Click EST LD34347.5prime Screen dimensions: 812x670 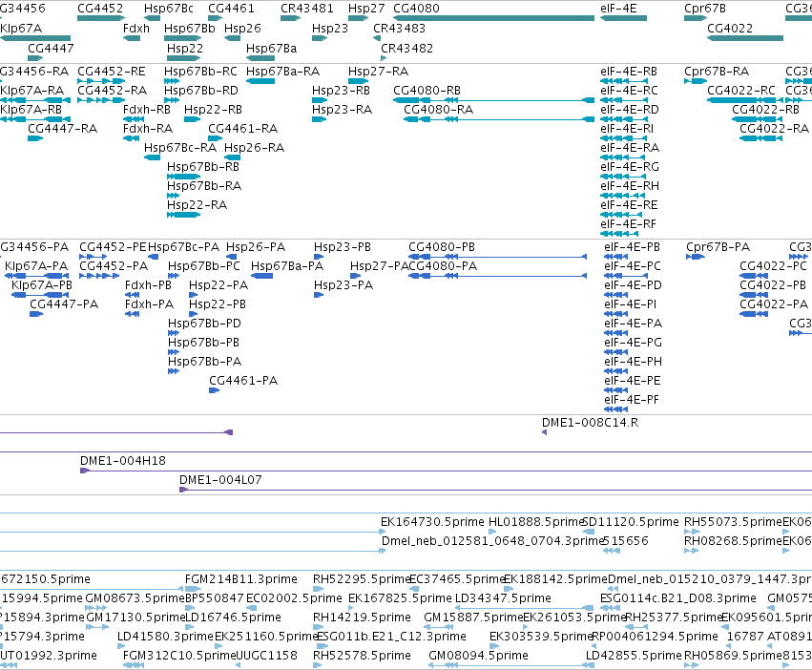click(503, 598)
